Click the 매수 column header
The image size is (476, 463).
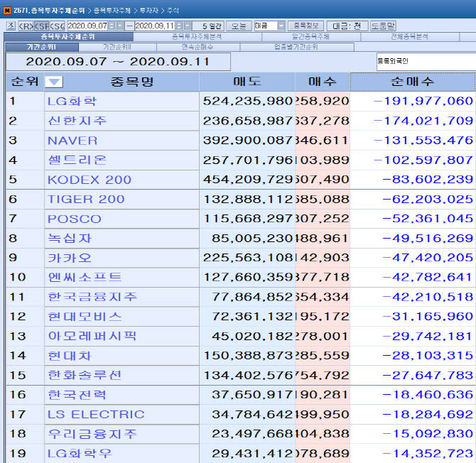323,82
